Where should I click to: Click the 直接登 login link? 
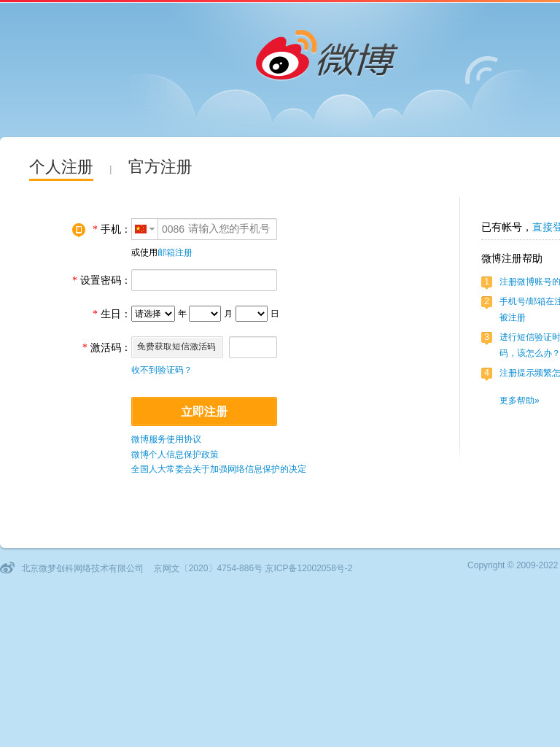coord(545,228)
